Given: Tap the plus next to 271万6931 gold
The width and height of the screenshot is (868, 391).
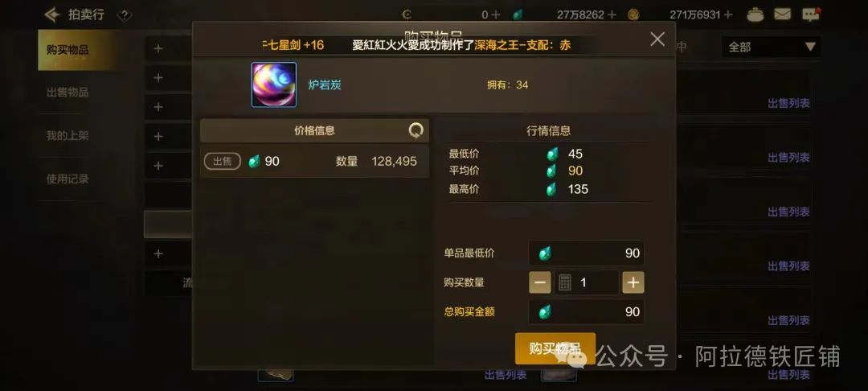Looking at the screenshot, I should [x=728, y=15].
